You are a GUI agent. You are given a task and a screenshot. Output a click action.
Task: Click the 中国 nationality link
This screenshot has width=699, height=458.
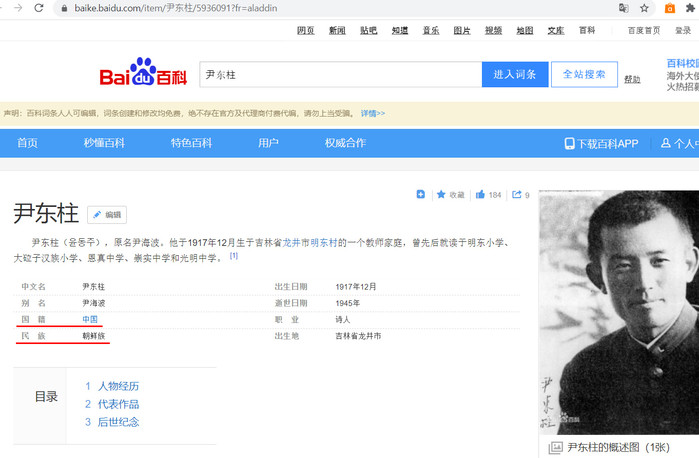90,319
